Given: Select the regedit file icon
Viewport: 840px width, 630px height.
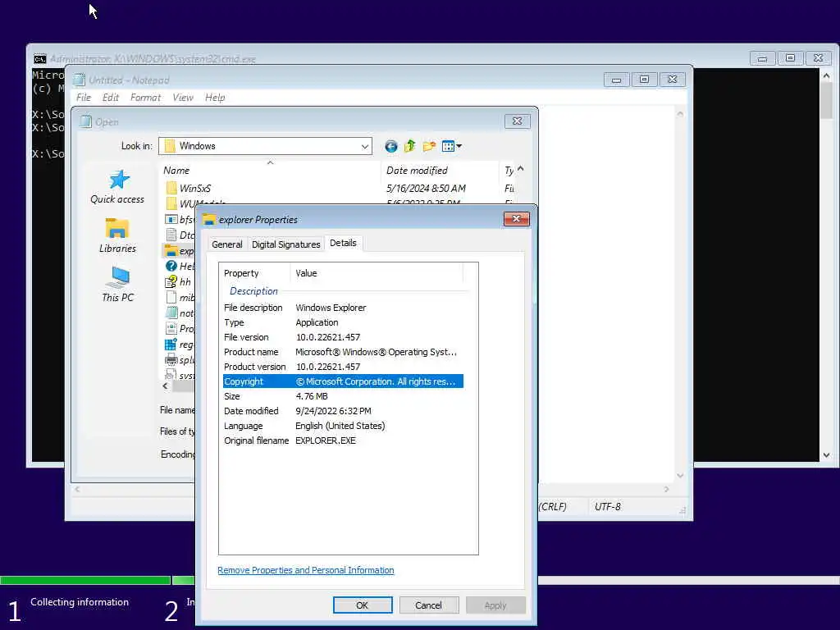Looking at the screenshot, I should 171,344.
